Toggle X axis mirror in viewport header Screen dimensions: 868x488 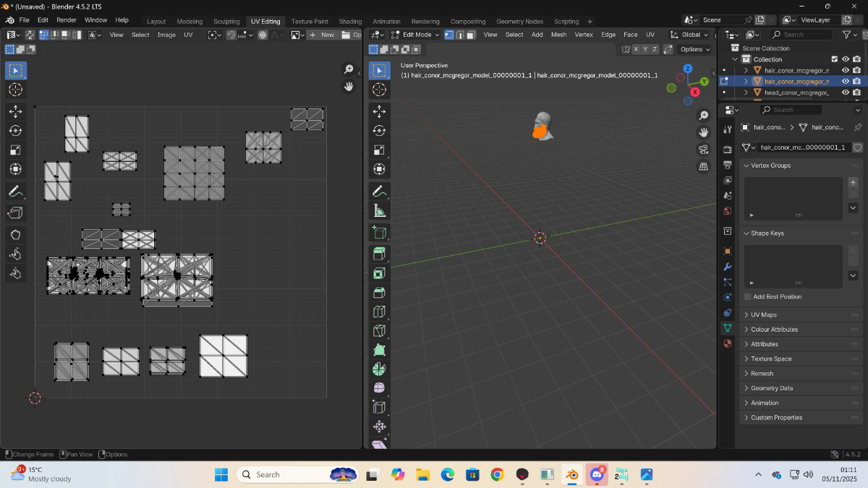(x=636, y=49)
